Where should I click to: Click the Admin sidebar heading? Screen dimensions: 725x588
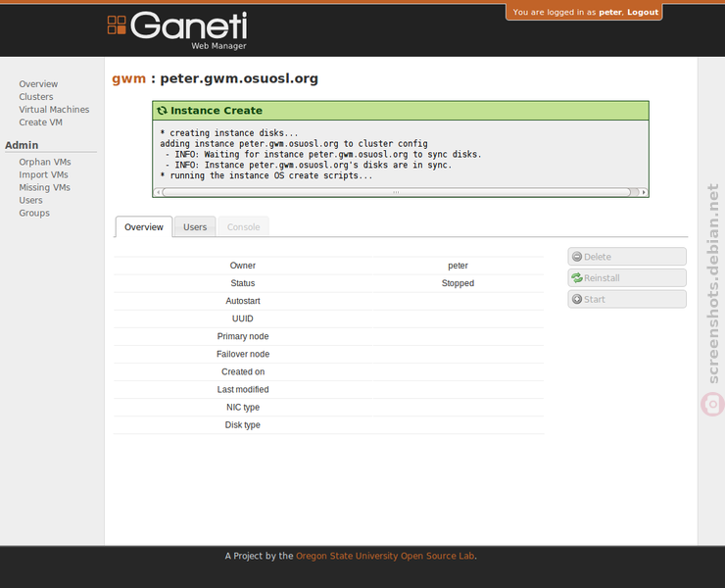[x=22, y=145]
